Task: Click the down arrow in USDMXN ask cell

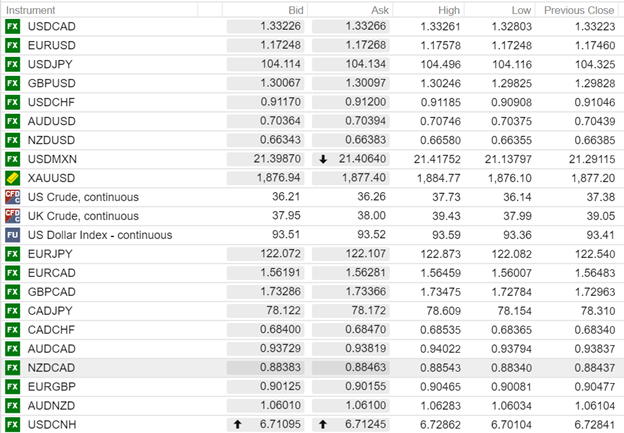Action: pos(323,159)
